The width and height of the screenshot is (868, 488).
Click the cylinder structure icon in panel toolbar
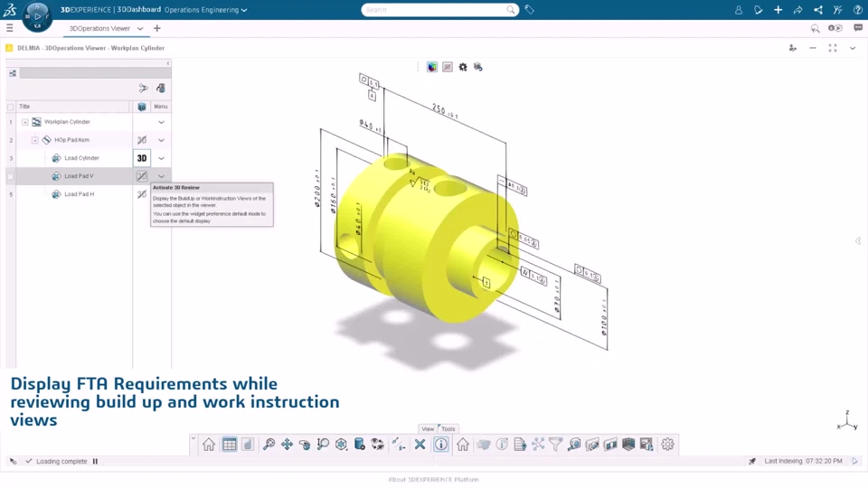(x=161, y=88)
